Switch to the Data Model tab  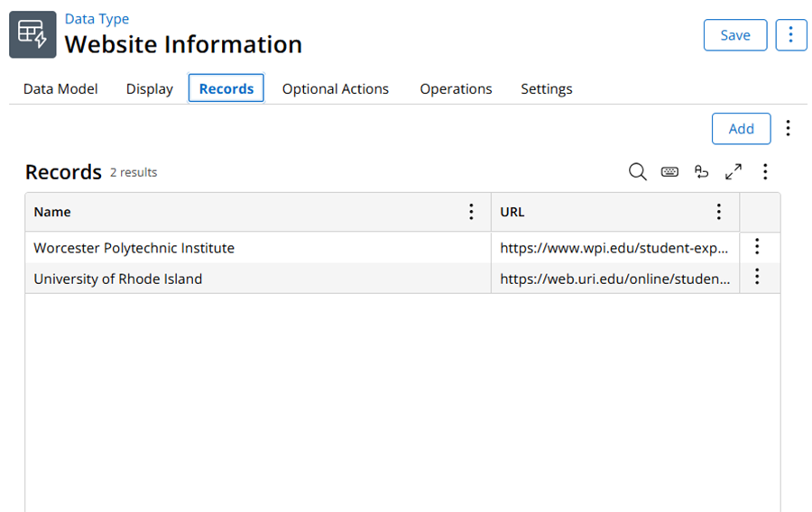[60, 89]
